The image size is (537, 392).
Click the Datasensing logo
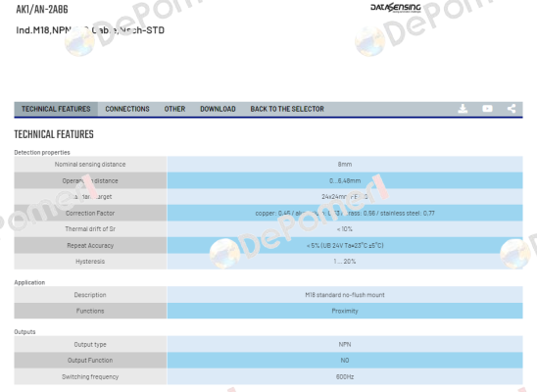click(396, 8)
